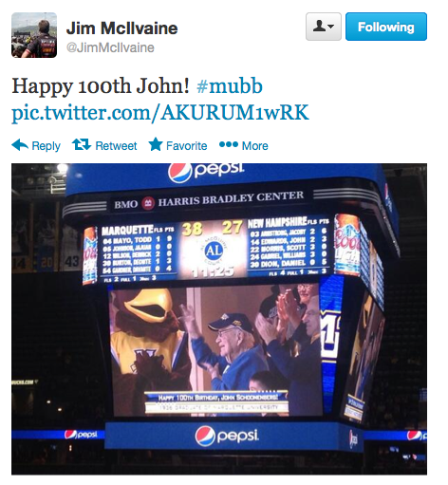Click the person silhouette icon beside Following
Image resolution: width=448 pixels, height=485 pixels.
pos(319,27)
